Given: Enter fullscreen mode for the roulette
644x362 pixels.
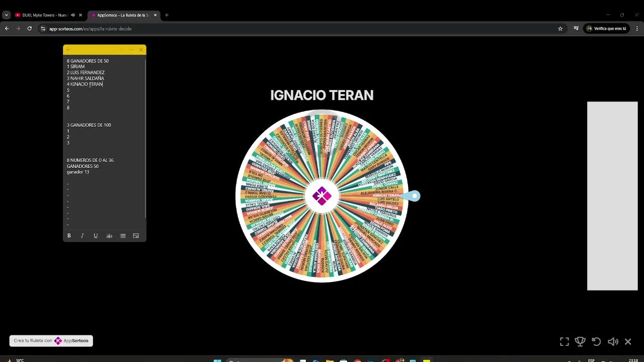Looking at the screenshot, I should (x=565, y=342).
